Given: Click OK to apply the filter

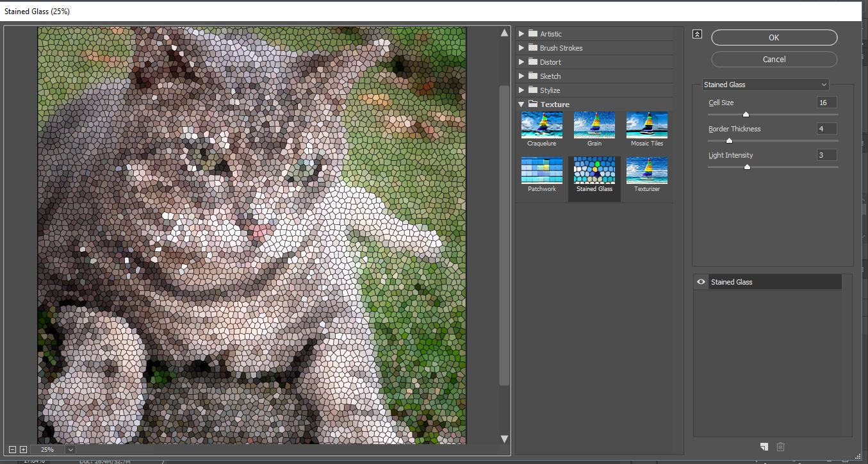Looking at the screenshot, I should (773, 37).
